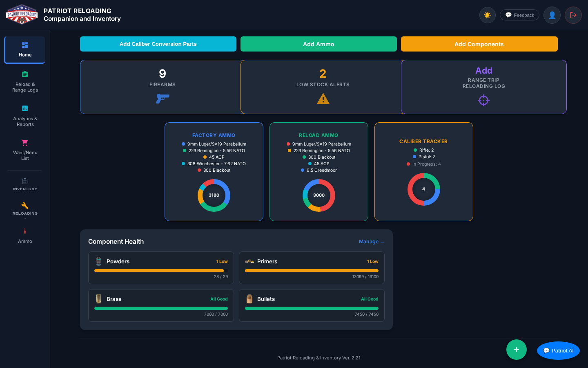Click the Powders 1 Low badge
Viewport: 588px width, 368px height.
222,262
